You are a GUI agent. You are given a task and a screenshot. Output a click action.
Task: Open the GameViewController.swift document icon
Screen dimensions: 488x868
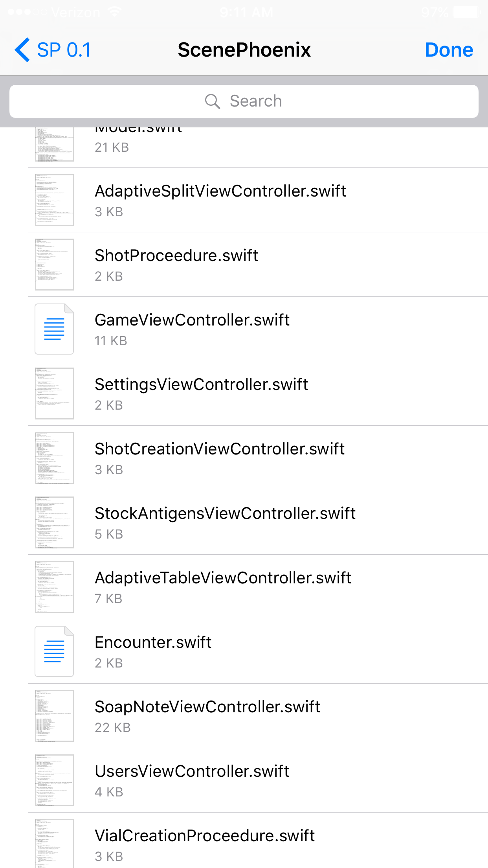[54, 329]
